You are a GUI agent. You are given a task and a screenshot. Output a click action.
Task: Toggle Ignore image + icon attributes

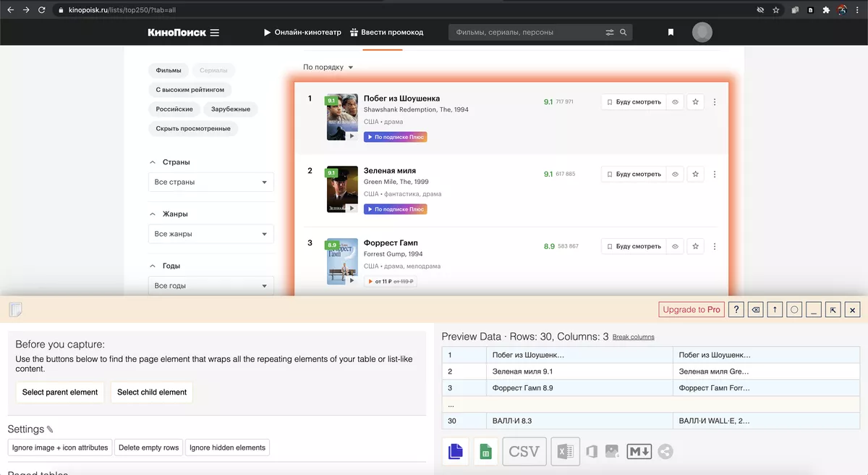[60, 447]
